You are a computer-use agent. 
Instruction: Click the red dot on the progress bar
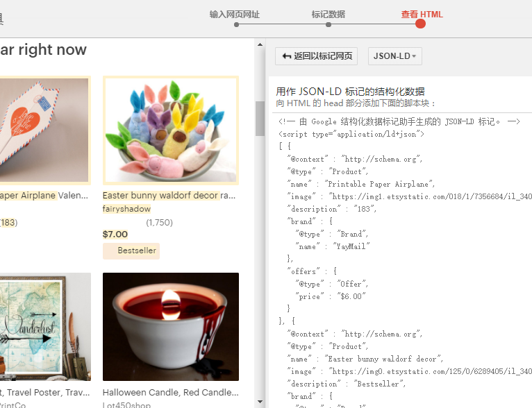pyautogui.click(x=420, y=24)
